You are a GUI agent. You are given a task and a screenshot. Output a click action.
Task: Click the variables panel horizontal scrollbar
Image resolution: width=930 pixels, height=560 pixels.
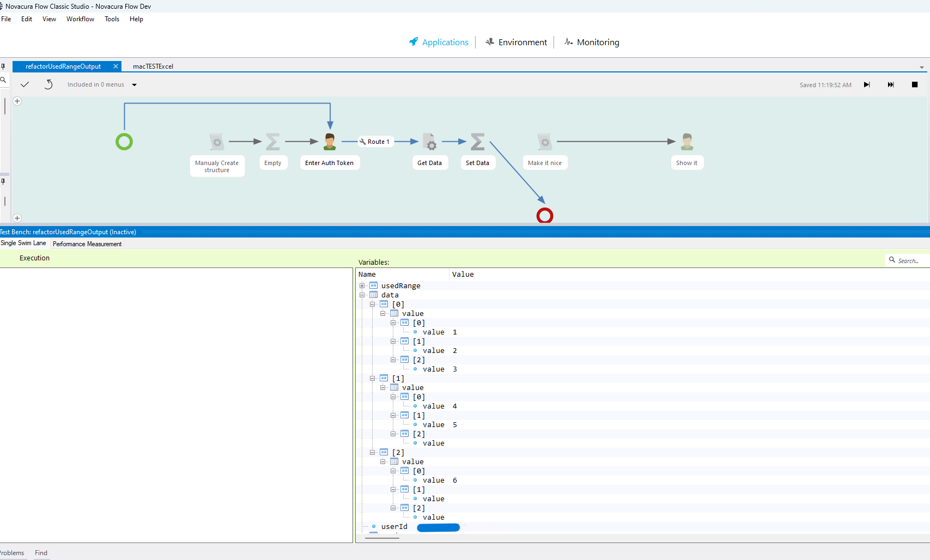[382, 538]
